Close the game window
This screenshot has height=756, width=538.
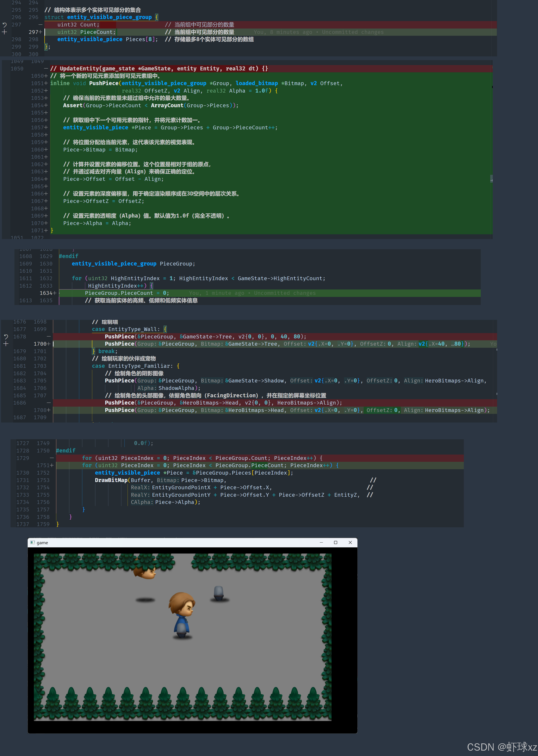point(350,542)
